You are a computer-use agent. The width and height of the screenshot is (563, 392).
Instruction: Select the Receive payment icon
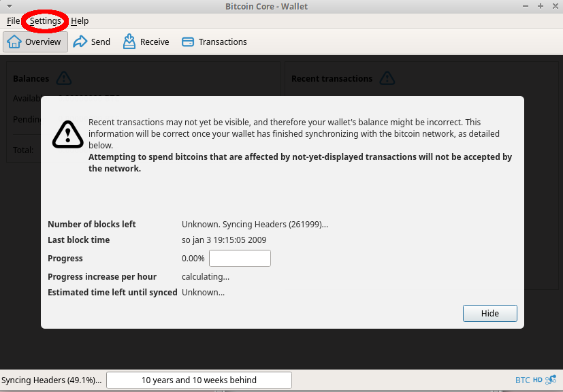129,42
